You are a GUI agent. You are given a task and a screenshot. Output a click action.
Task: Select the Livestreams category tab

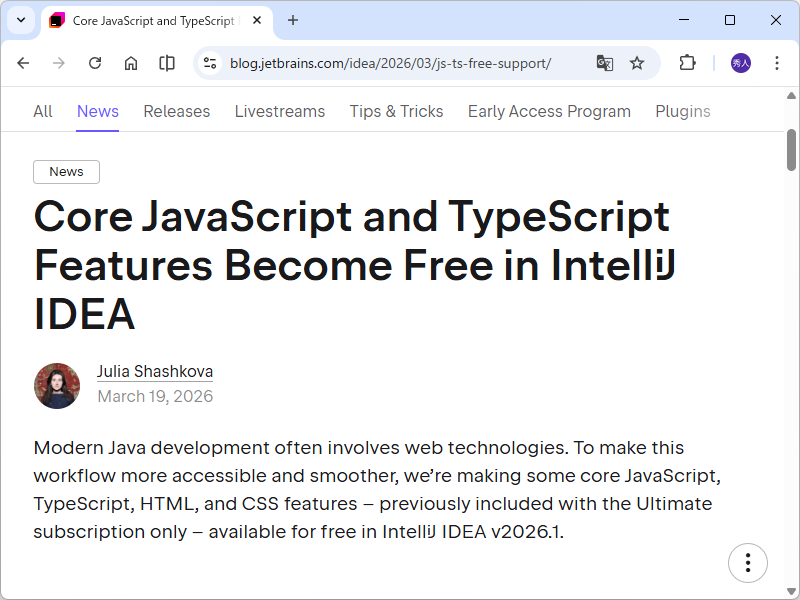[x=280, y=111]
